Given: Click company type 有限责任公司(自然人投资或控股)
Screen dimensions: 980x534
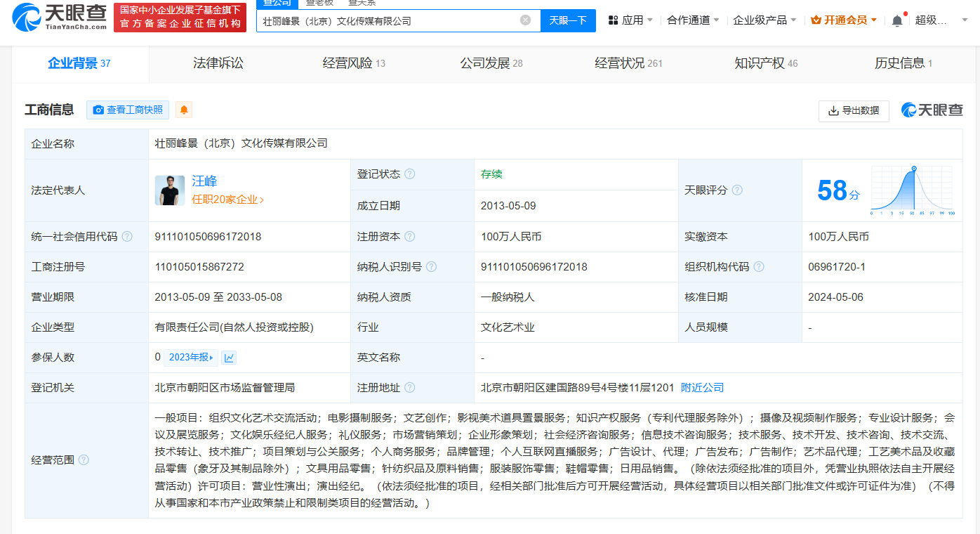Looking at the screenshot, I should (x=234, y=327).
